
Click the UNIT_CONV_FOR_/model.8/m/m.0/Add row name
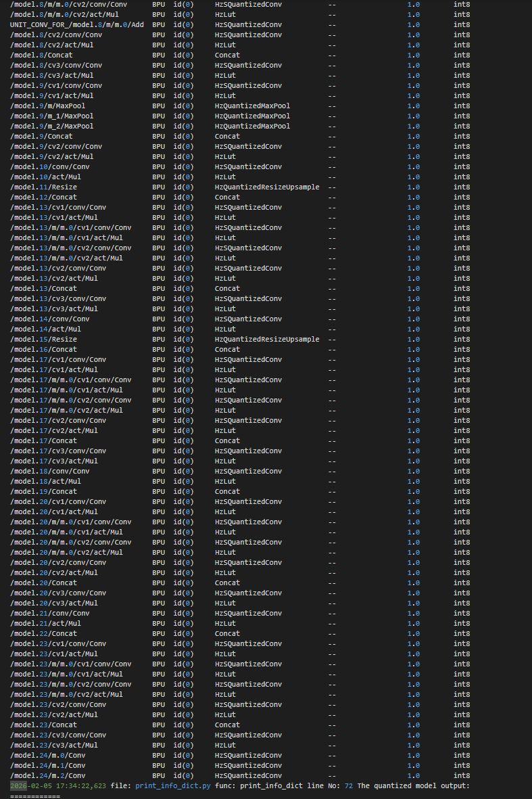click(x=77, y=24)
